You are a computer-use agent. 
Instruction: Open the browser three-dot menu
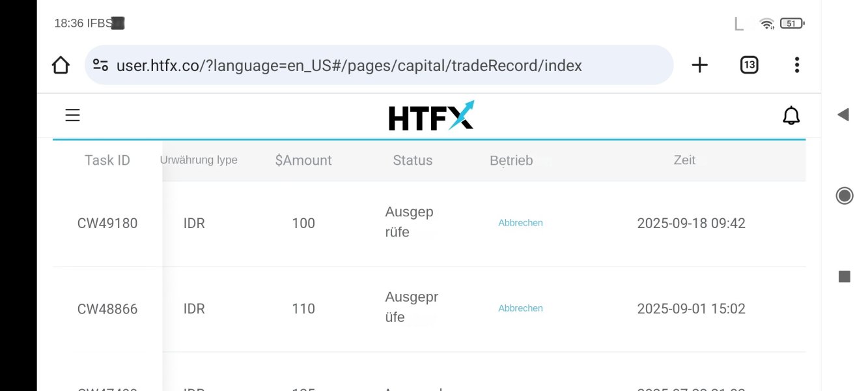pyautogui.click(x=796, y=65)
